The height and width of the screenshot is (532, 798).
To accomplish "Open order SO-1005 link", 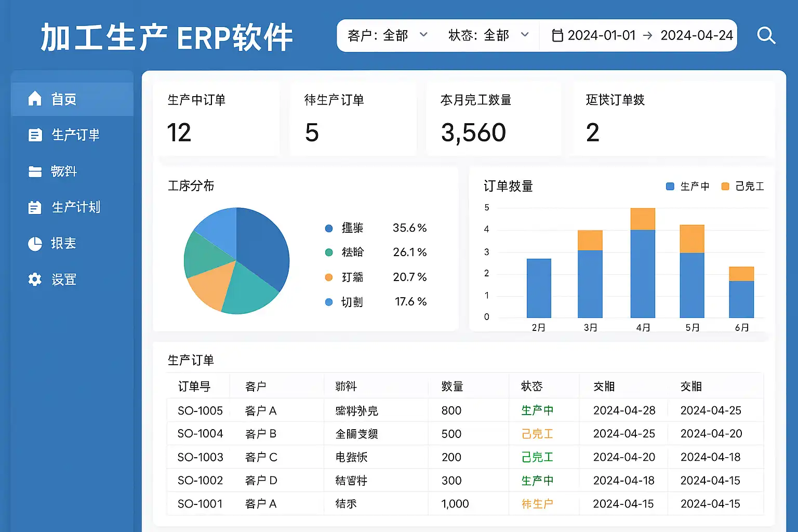I will 200,410.
